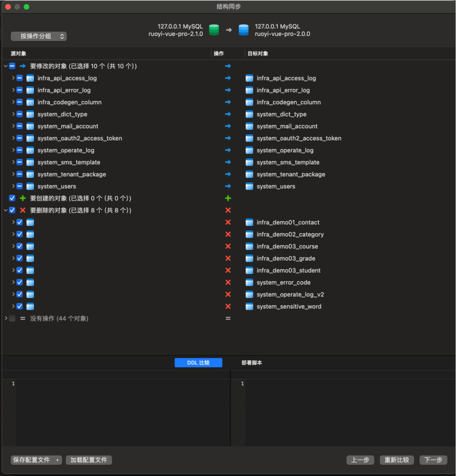This screenshot has height=476, width=456.
Task: Click the green source database icon
Action: pos(213,30)
